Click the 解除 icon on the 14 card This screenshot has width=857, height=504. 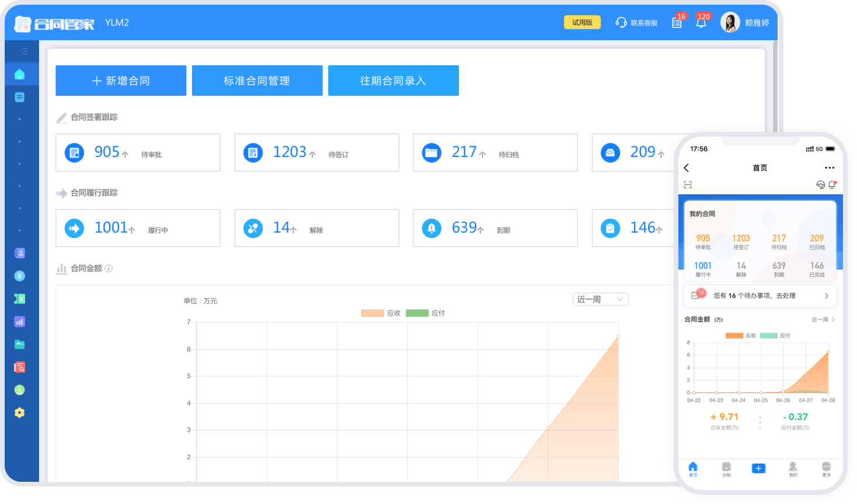pyautogui.click(x=253, y=228)
